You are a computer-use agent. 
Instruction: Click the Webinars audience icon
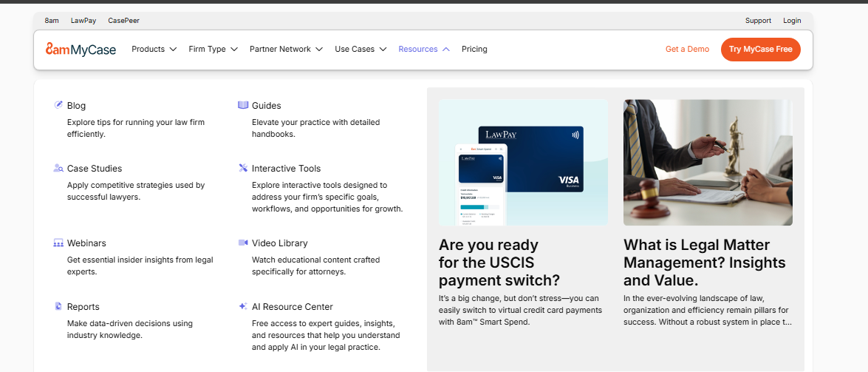[x=58, y=243]
